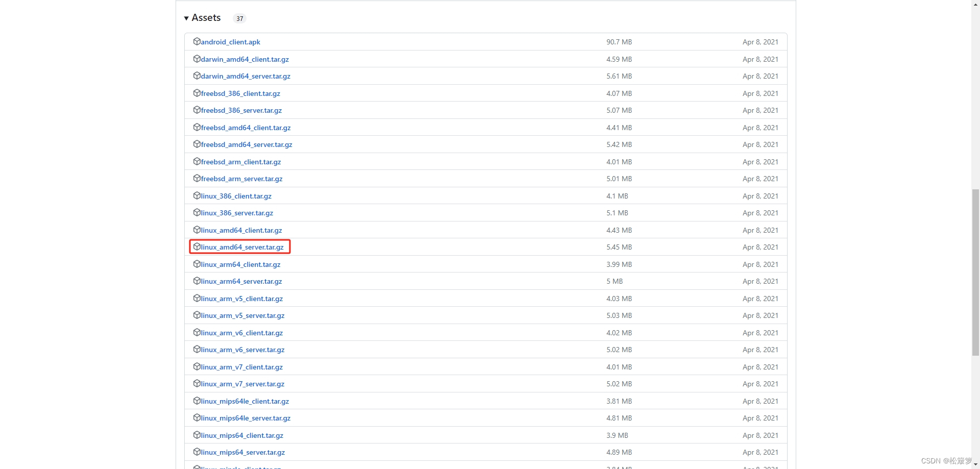
Task: Download linux_amd64_client.tar.gz
Action: (241, 230)
